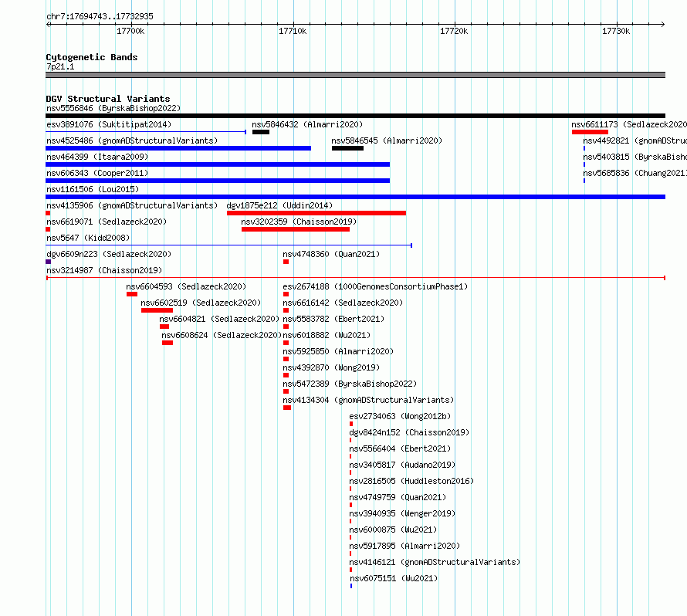Click the 17700k ruler position label

pos(130,31)
